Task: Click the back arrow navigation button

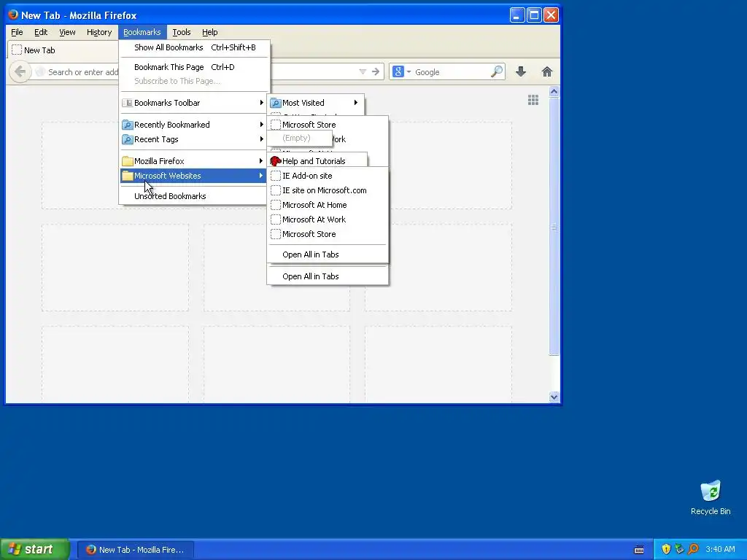Action: (20, 72)
